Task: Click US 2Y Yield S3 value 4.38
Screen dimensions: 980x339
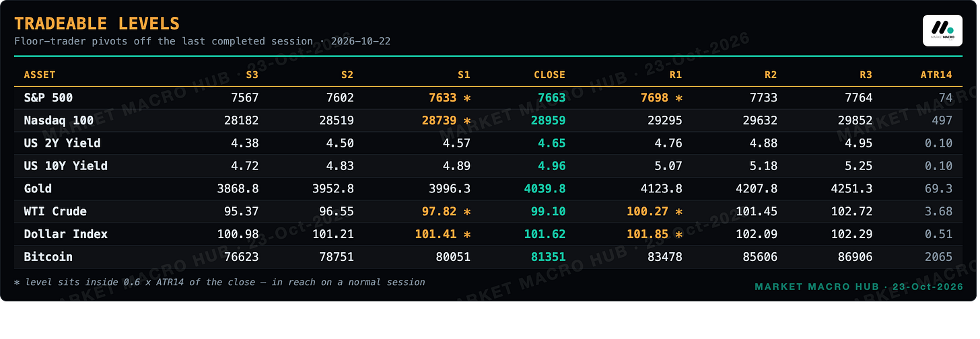Action: click(x=244, y=143)
